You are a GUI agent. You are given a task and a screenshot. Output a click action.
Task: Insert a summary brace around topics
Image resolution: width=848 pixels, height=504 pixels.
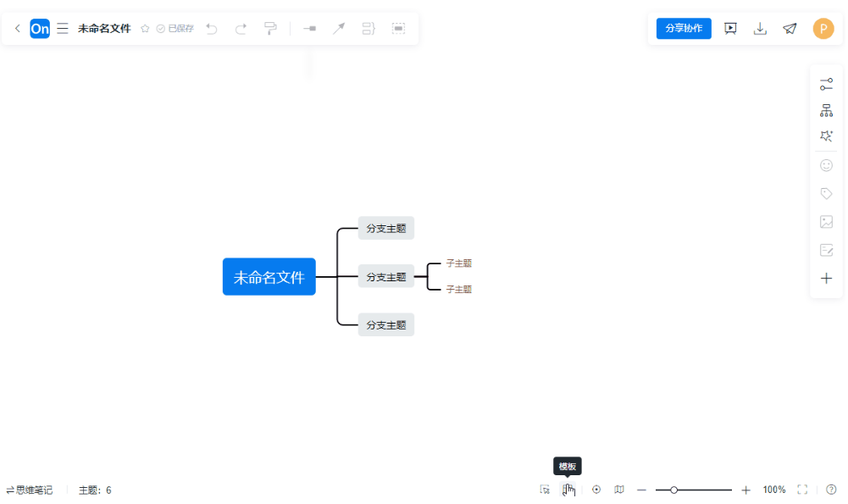pos(369,28)
